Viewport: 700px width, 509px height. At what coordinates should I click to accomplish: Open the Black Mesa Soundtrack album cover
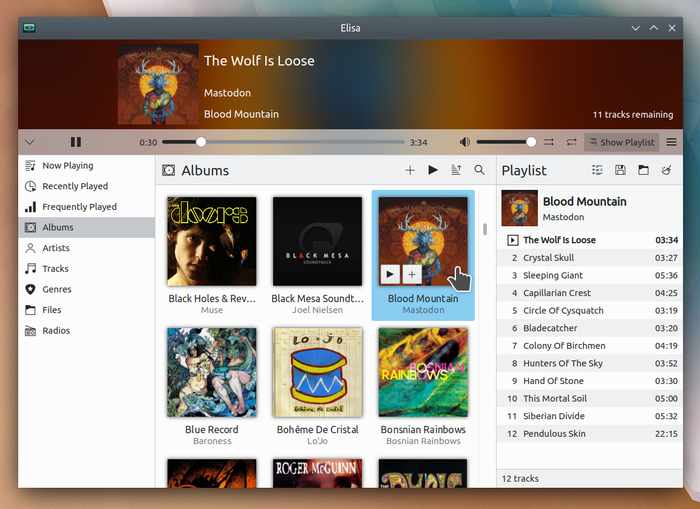coord(317,241)
